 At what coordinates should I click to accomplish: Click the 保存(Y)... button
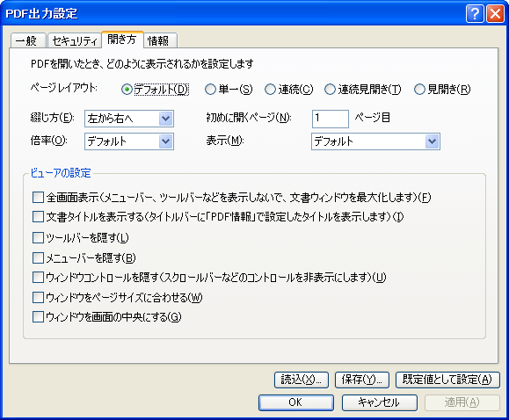(x=362, y=380)
